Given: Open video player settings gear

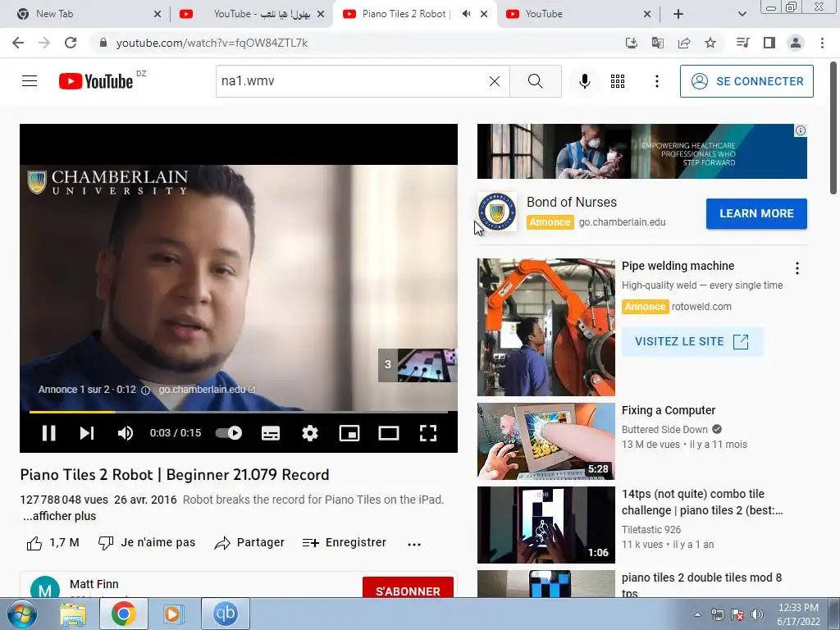Looking at the screenshot, I should (x=309, y=433).
